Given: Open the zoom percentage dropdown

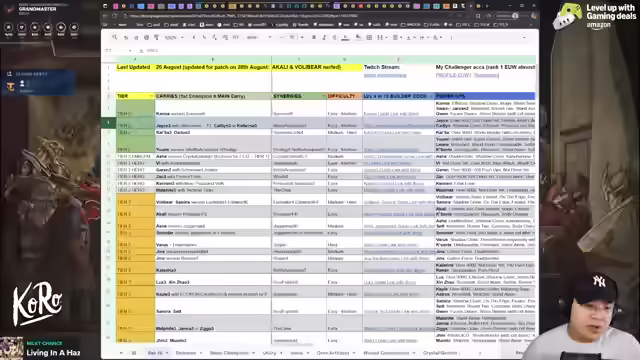Looking at the screenshot, I should point(174,38).
